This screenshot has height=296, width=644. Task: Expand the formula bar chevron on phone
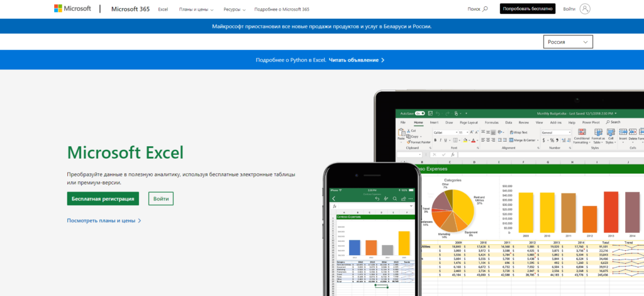point(411,205)
